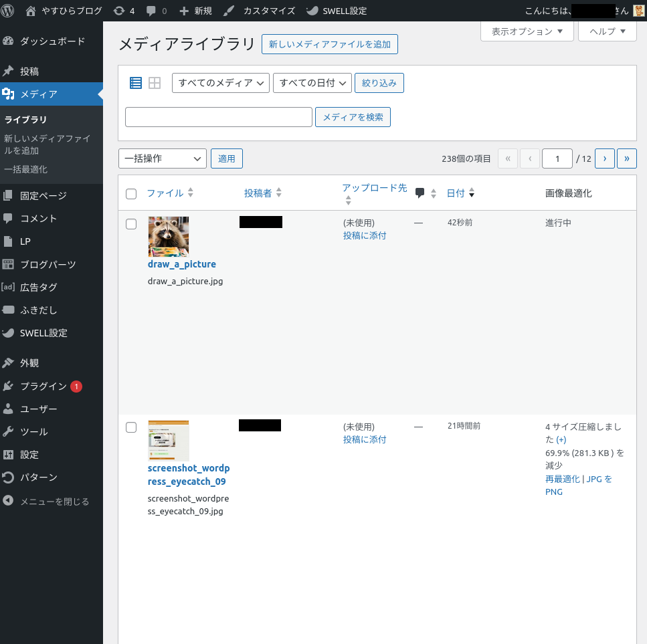647x644 pixels.
Task: Open the raccoon thumbnail image
Action: point(169,237)
